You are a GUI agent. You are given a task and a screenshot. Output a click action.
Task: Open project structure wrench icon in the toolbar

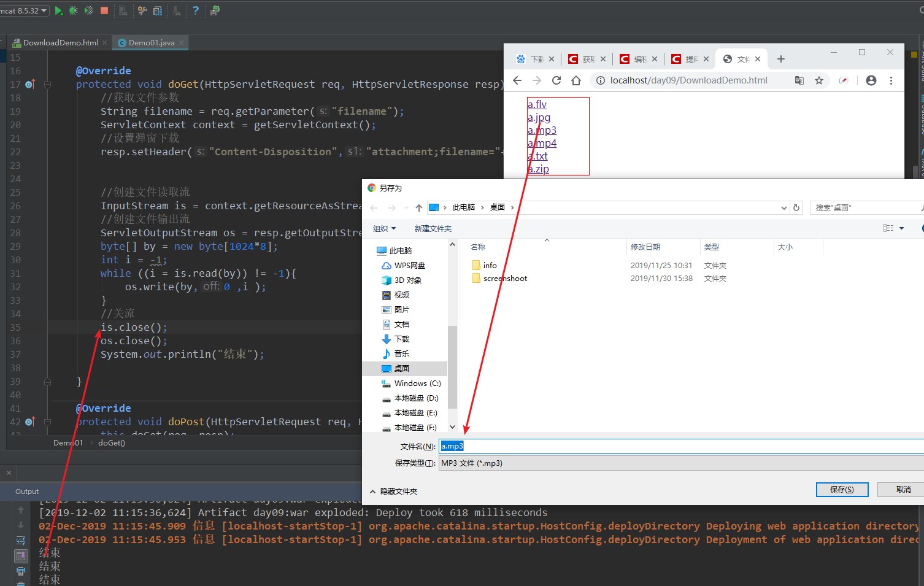pyautogui.click(x=142, y=10)
